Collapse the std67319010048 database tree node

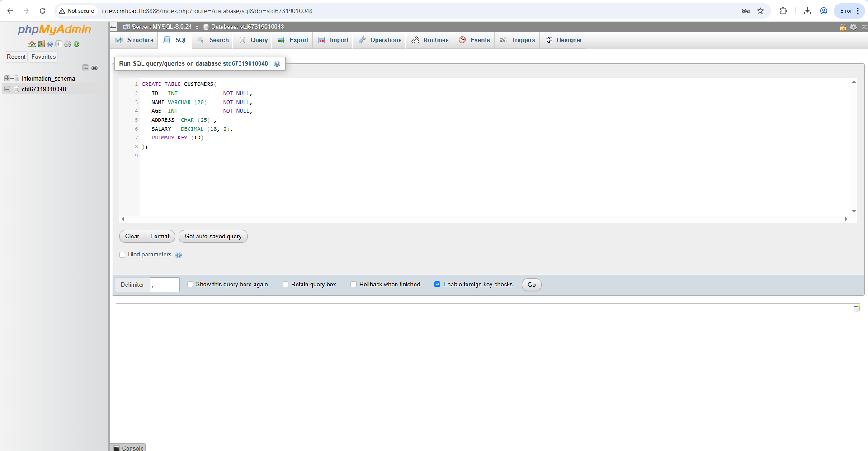click(x=7, y=89)
